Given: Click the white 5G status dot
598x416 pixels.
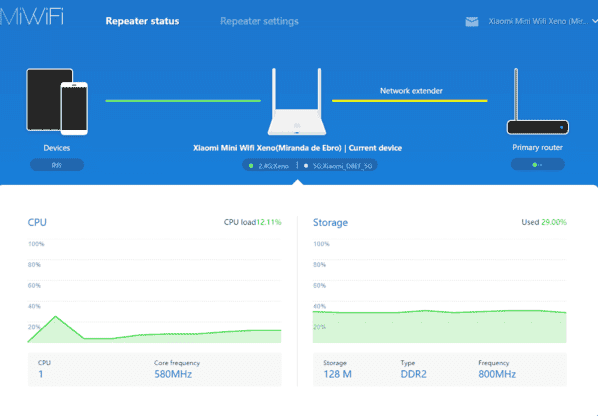Looking at the screenshot, I should click(306, 166).
